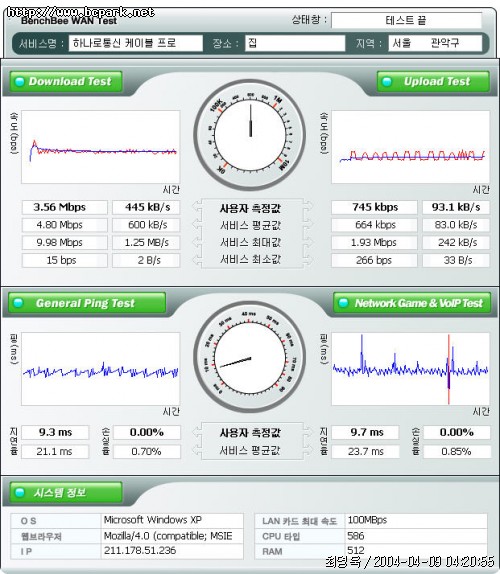The height and width of the screenshot is (574, 500).
Task: Select the 445 kB/s download value
Action: 146,207
